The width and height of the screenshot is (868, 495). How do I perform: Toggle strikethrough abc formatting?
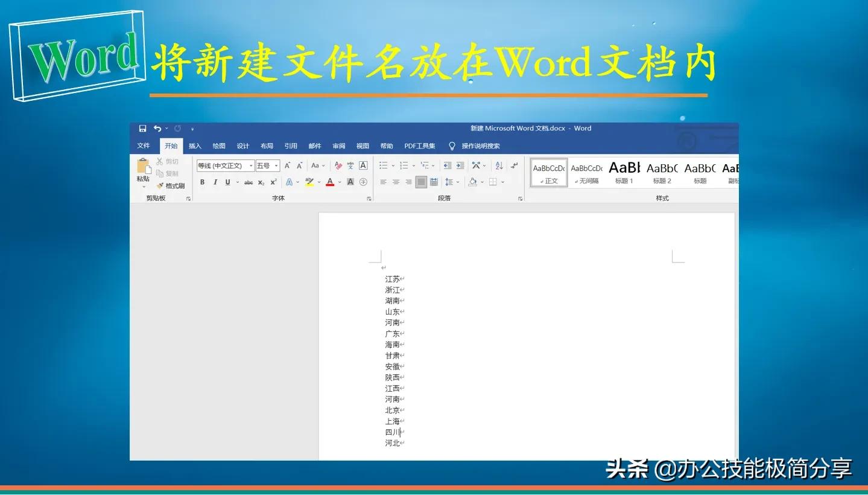(x=249, y=182)
